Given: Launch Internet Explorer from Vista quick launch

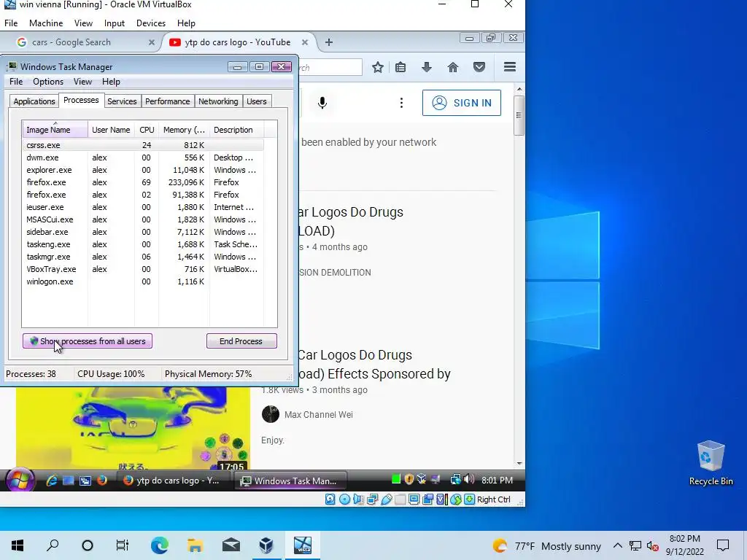Looking at the screenshot, I should coord(52,481).
